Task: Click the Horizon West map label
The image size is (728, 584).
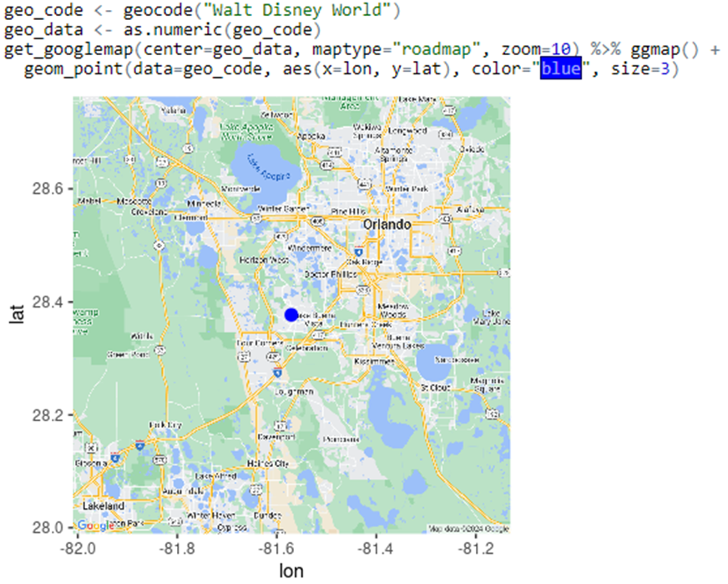Action: tap(264, 260)
